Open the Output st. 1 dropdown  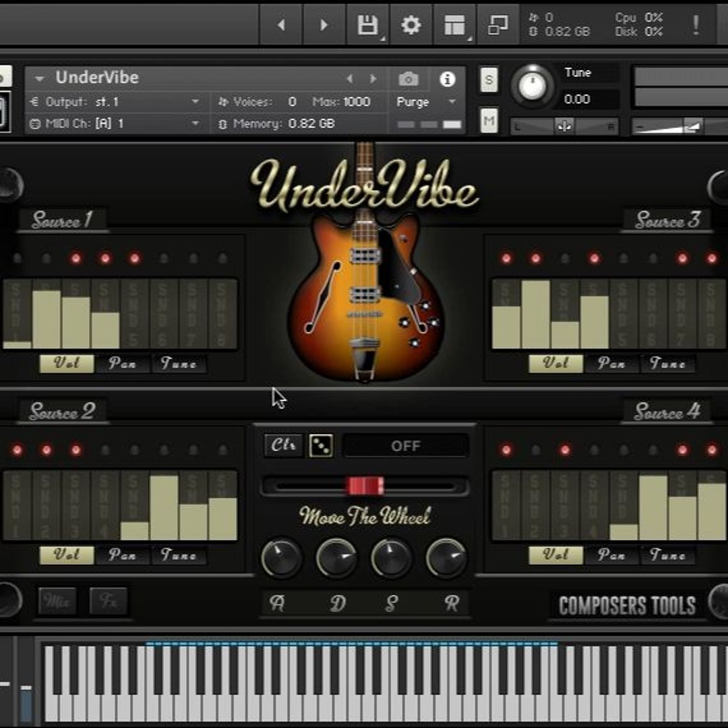[x=115, y=102]
